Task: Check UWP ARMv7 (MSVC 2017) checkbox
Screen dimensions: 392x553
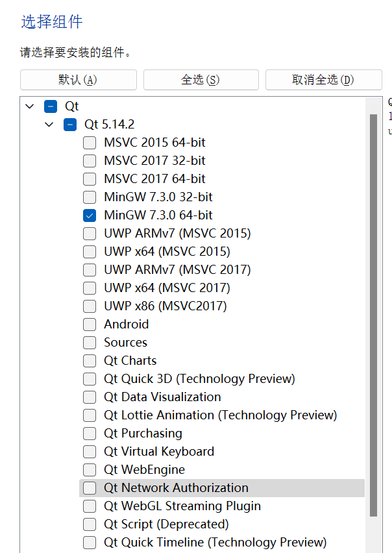Action: coord(90,270)
